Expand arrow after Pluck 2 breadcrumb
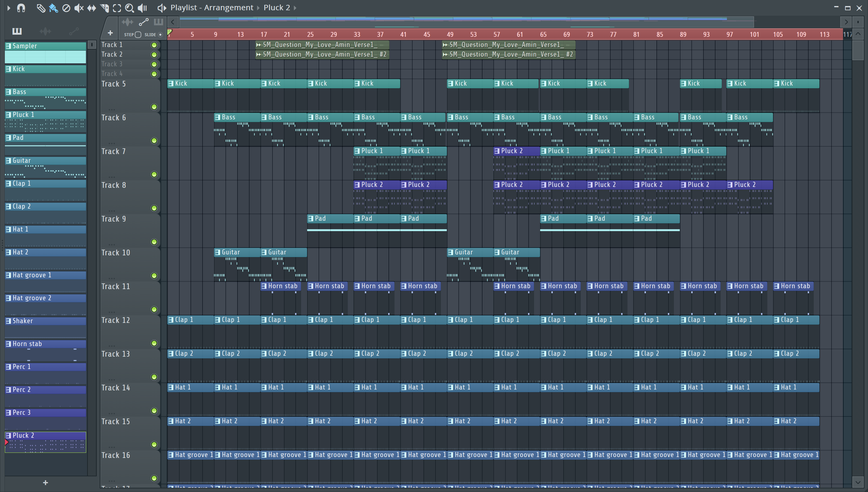Screen dimensions: 868x492 295,8
